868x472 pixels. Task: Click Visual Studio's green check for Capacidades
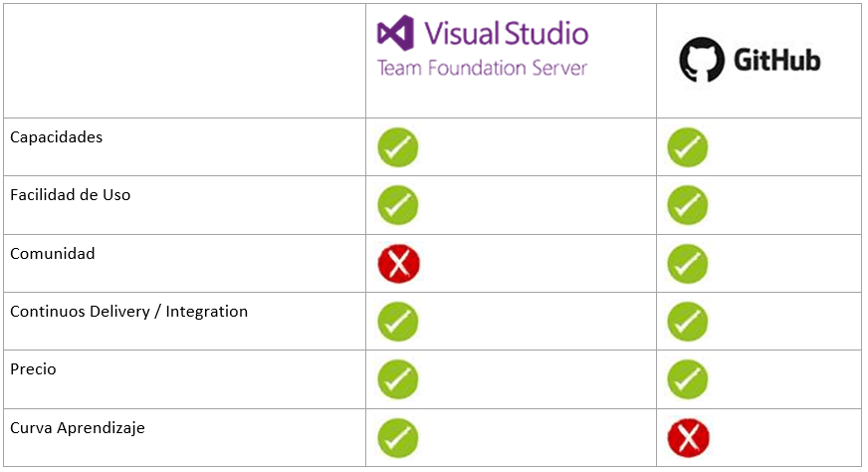point(398,147)
